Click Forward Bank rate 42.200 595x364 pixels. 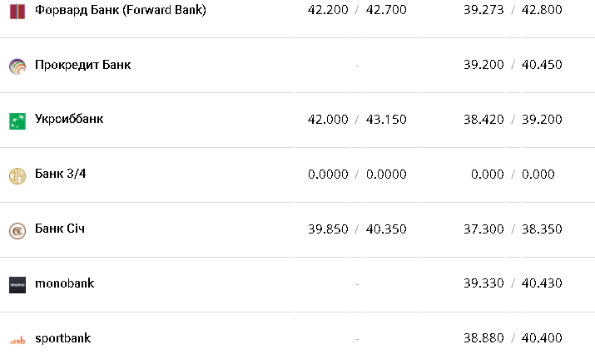tap(328, 10)
